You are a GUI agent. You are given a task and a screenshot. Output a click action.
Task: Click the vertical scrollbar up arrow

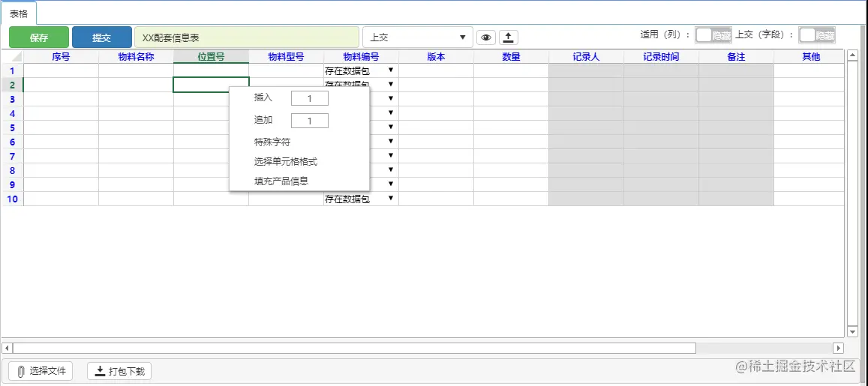(853, 54)
